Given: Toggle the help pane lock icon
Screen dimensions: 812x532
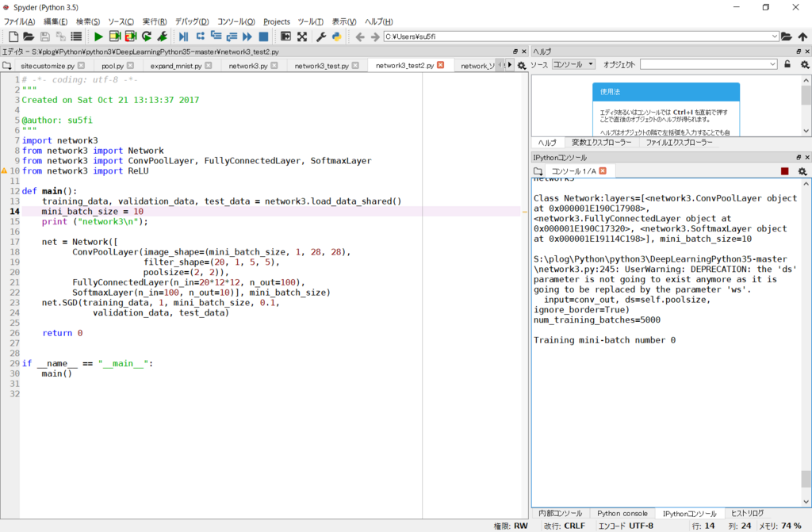Looking at the screenshot, I should point(787,64).
